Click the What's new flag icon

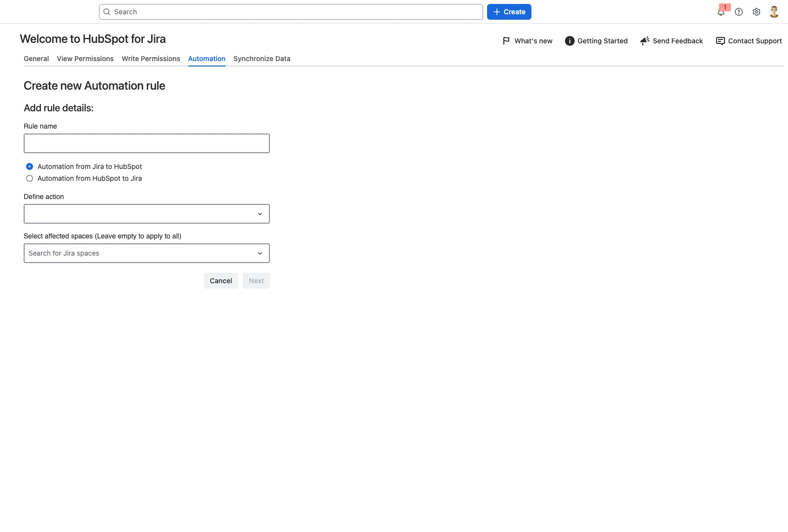point(506,41)
